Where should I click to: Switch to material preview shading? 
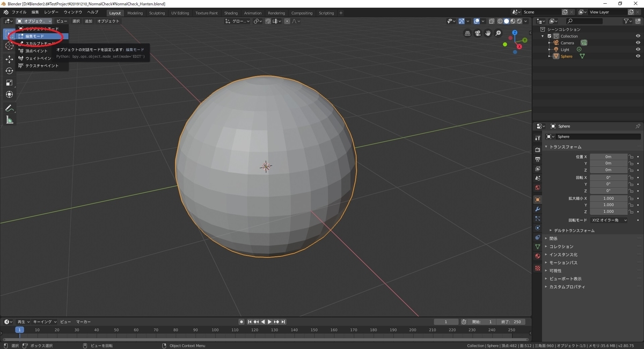point(513,21)
